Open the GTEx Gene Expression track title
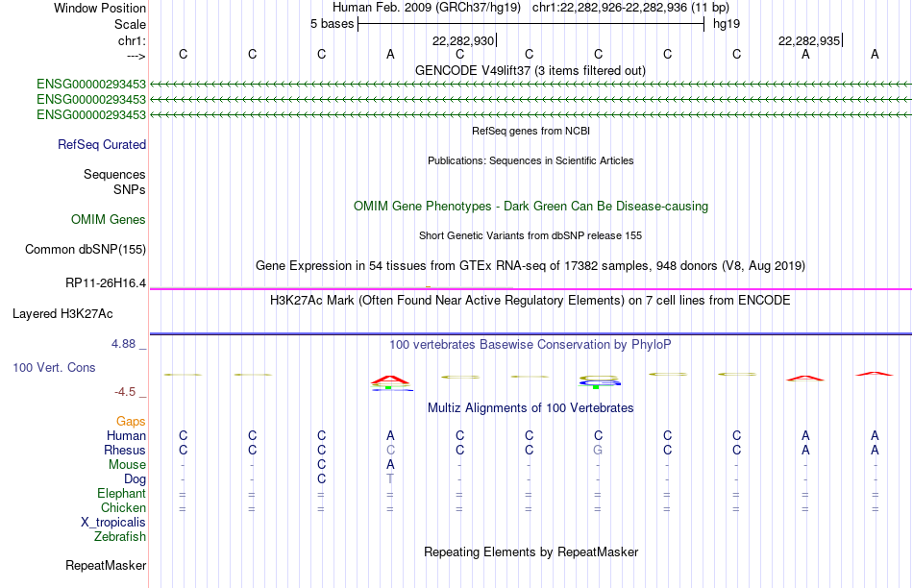913x588 pixels. (x=531, y=265)
